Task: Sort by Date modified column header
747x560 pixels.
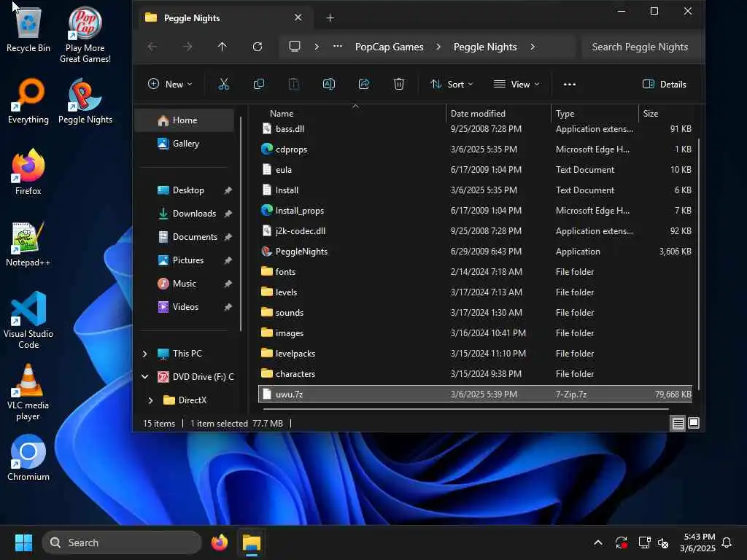Action: click(499, 113)
